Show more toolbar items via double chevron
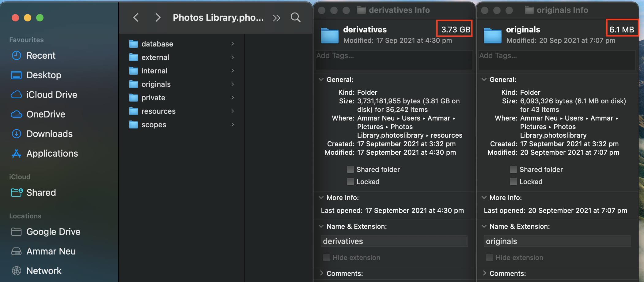 276,18
